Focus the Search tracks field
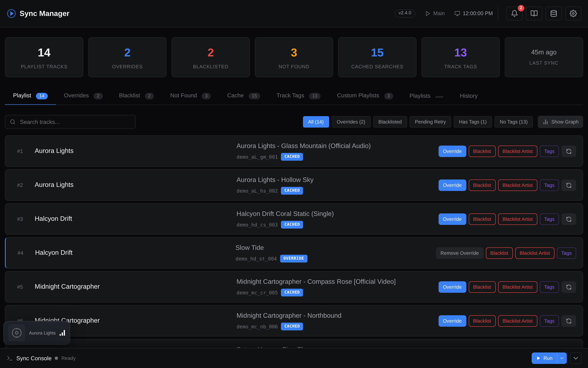This screenshot has width=588, height=368. pyautogui.click(x=70, y=122)
